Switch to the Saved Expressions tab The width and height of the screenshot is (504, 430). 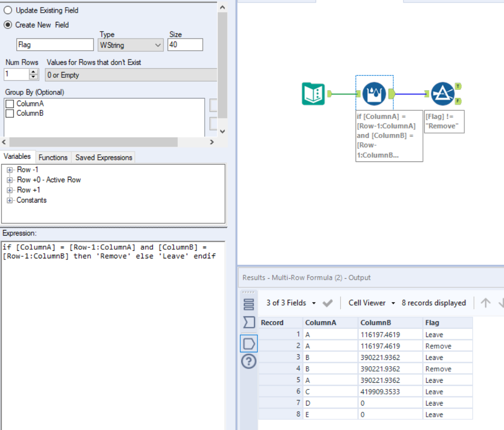pyautogui.click(x=104, y=157)
